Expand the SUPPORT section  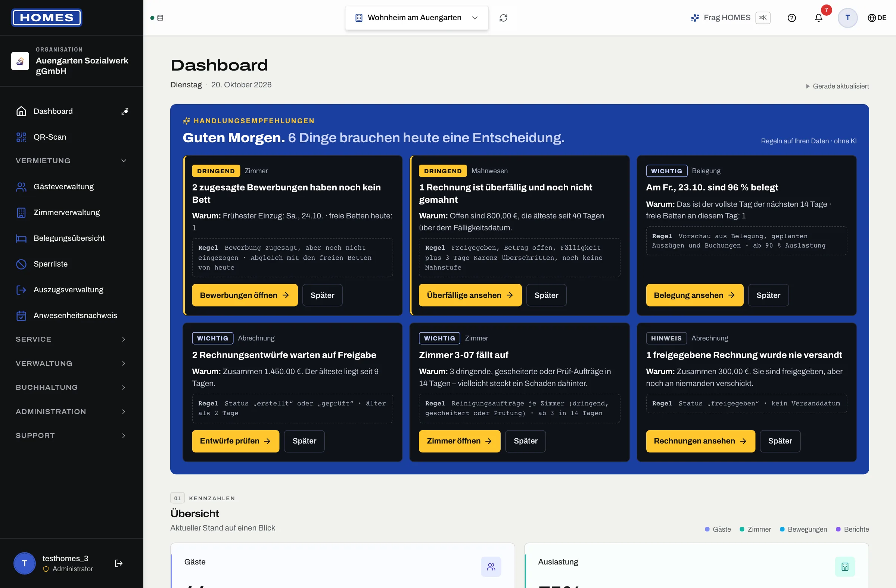tap(72, 436)
